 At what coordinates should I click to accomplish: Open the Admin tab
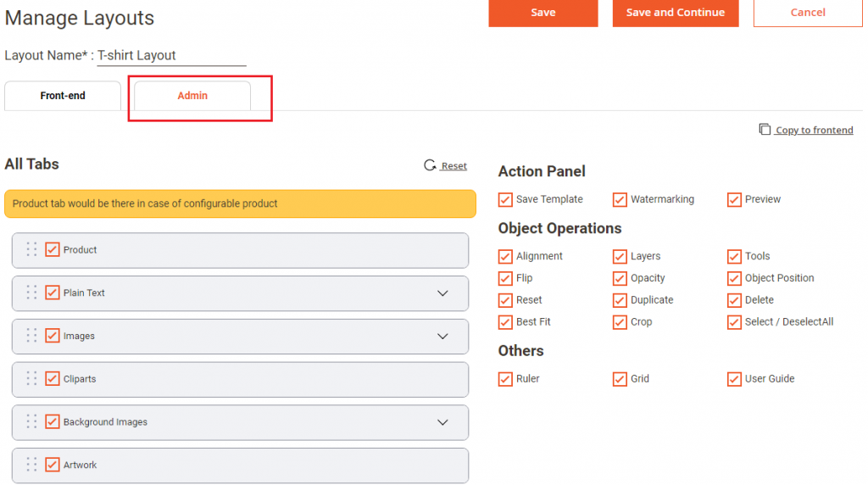click(x=192, y=96)
